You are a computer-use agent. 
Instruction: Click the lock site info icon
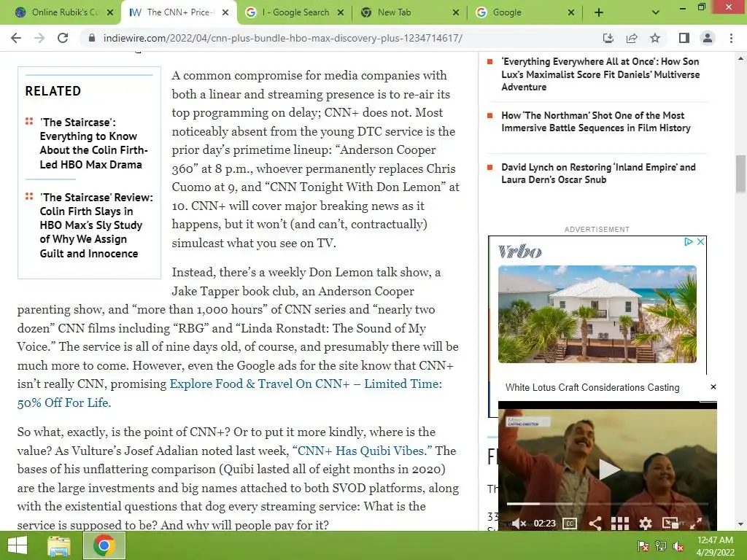pos(92,38)
